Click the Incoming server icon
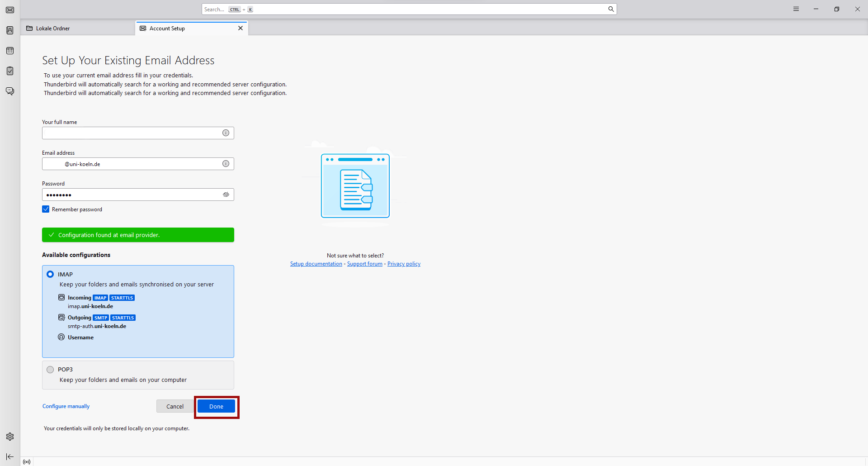Viewport: 868px width, 466px height. pyautogui.click(x=61, y=297)
